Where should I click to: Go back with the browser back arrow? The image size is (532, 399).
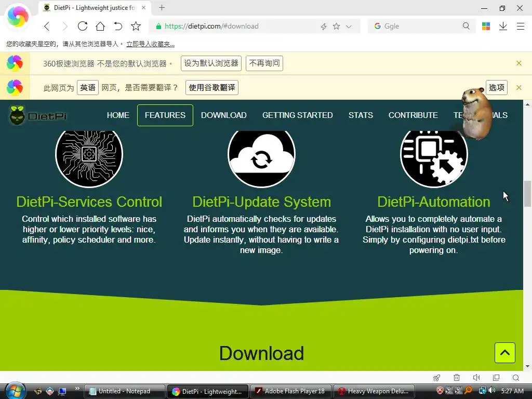[x=47, y=26]
